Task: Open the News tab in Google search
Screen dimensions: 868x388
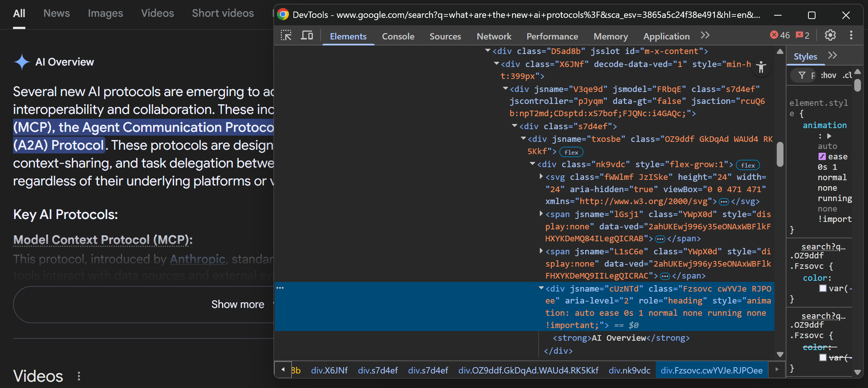Action: pos(57,13)
